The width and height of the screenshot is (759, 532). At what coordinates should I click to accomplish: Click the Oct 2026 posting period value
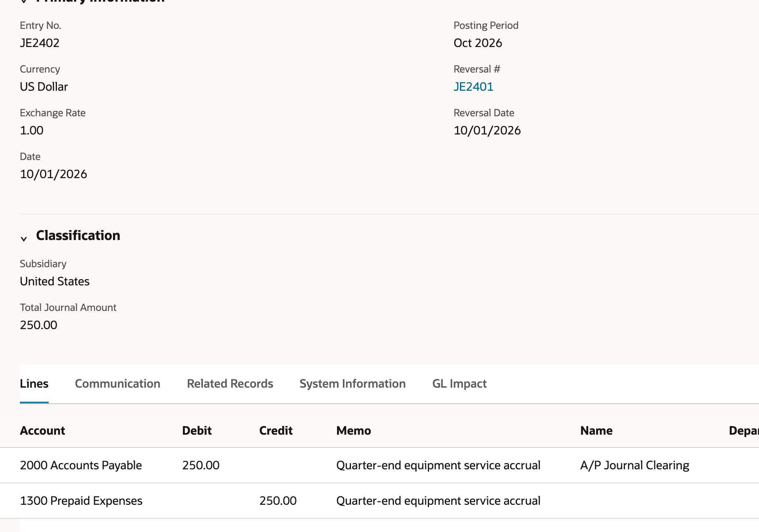[478, 43]
